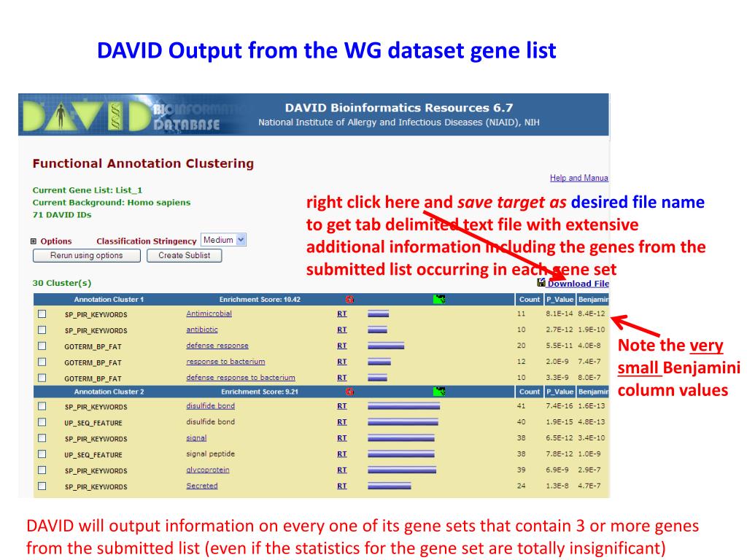Open the Classification Stringency dropdown
The image size is (747, 560).
tap(223, 240)
